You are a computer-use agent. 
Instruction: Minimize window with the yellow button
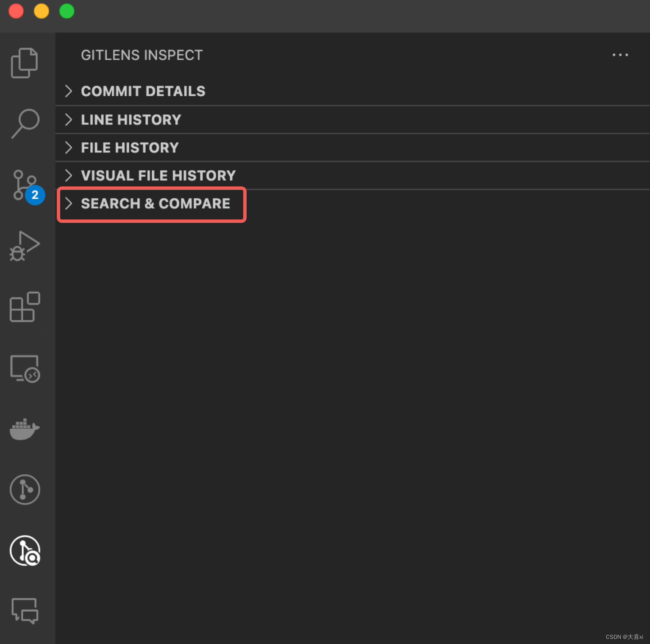pyautogui.click(x=42, y=11)
